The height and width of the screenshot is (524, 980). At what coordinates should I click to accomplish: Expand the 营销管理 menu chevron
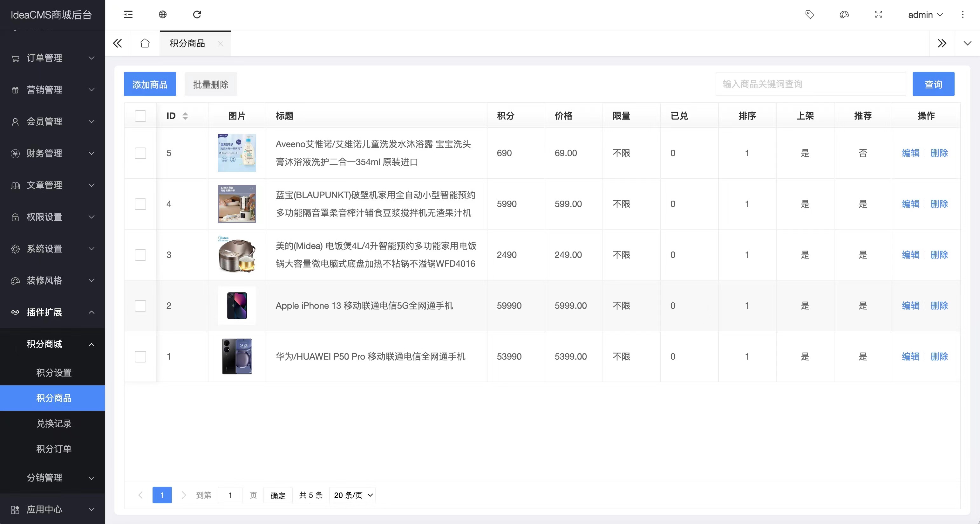pyautogui.click(x=91, y=90)
